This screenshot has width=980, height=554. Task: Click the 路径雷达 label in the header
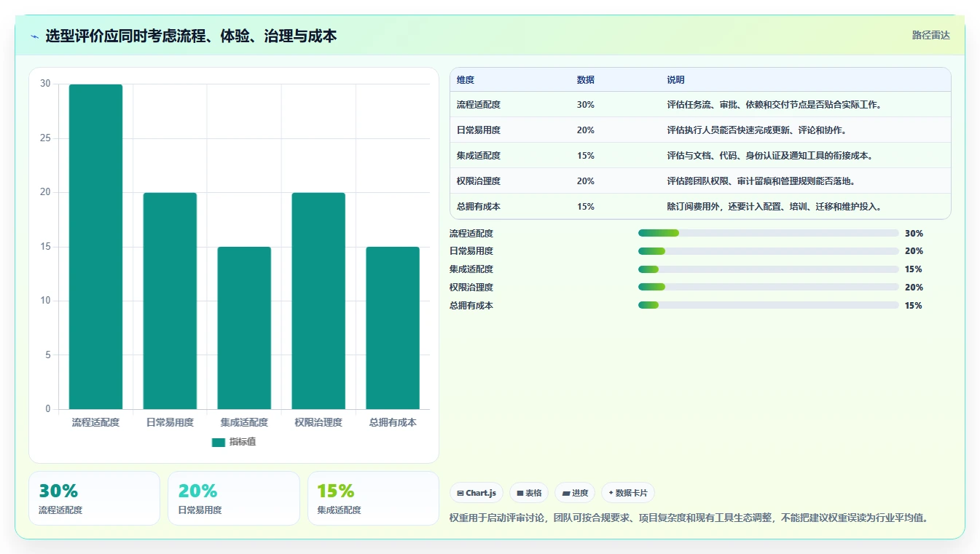pyautogui.click(x=931, y=35)
